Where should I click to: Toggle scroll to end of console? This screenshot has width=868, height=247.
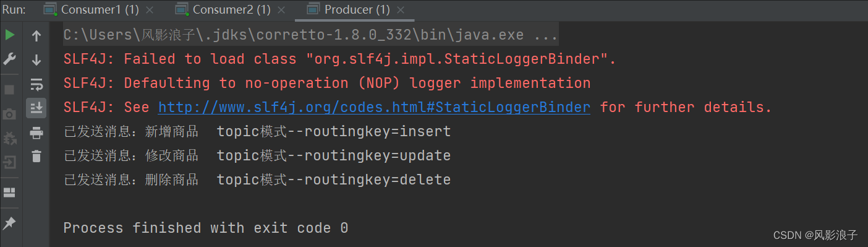coord(36,108)
